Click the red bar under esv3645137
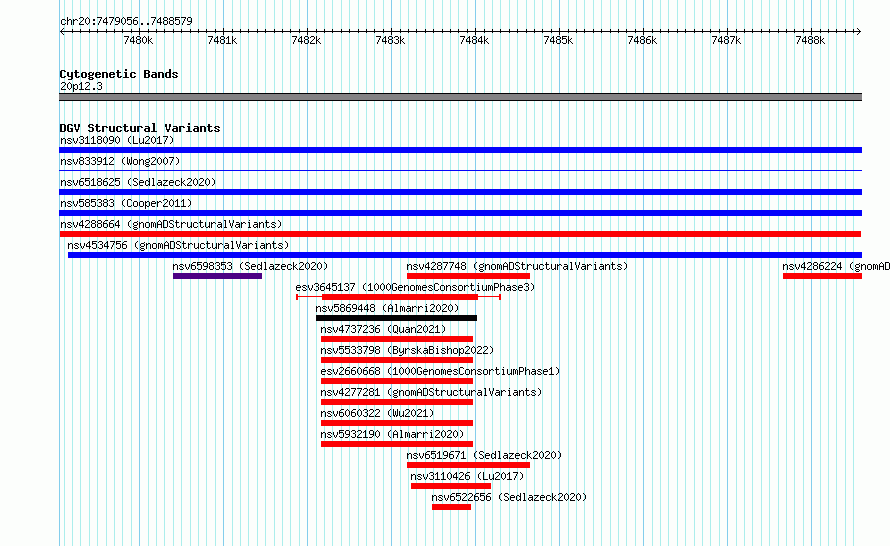The image size is (890, 546). coord(400,297)
